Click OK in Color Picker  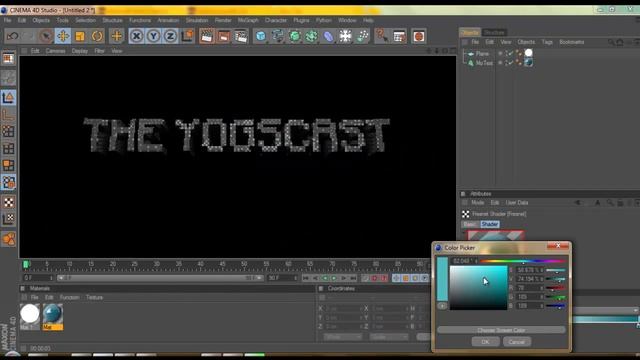click(485, 342)
